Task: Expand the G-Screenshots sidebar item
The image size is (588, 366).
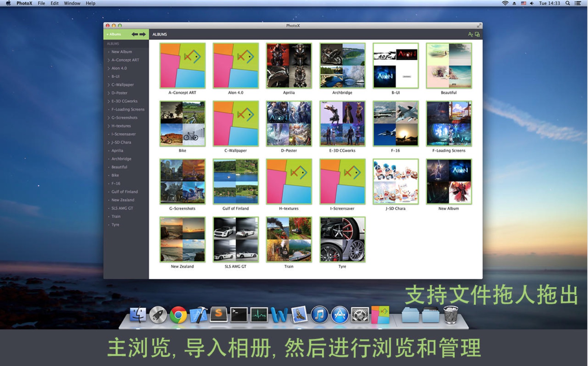Action: 109,118
